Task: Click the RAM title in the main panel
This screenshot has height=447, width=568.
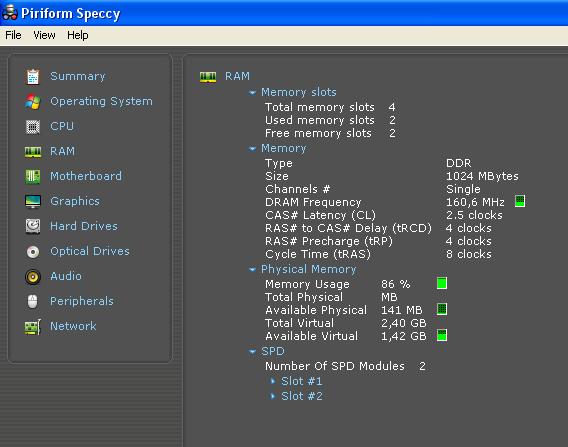Action: point(237,76)
